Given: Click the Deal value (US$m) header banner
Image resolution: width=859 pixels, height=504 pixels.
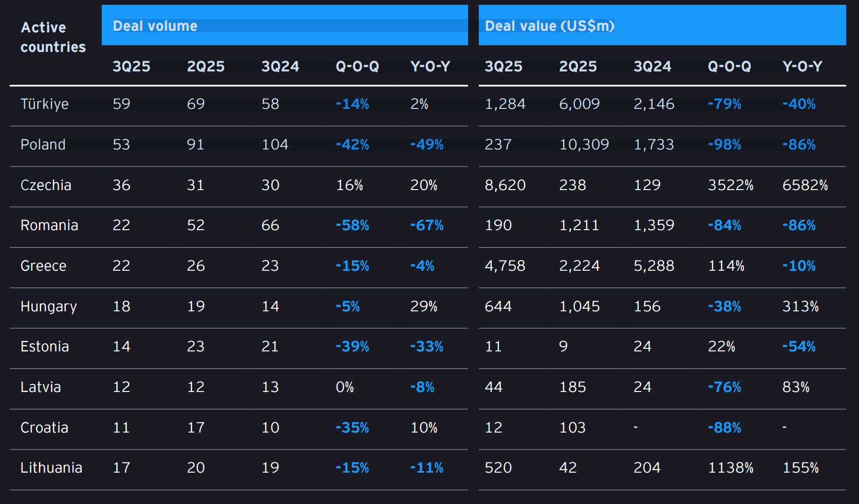Looking at the screenshot, I should click(x=662, y=26).
